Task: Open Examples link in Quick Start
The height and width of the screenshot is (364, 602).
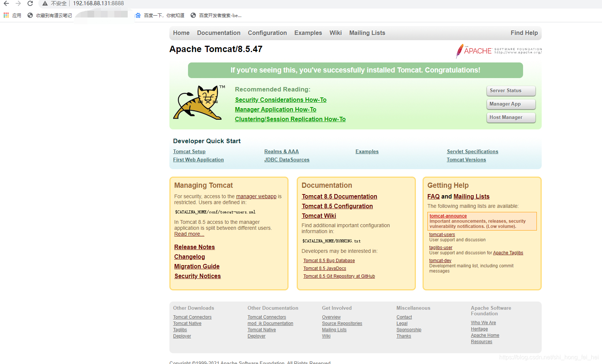Action: click(367, 151)
